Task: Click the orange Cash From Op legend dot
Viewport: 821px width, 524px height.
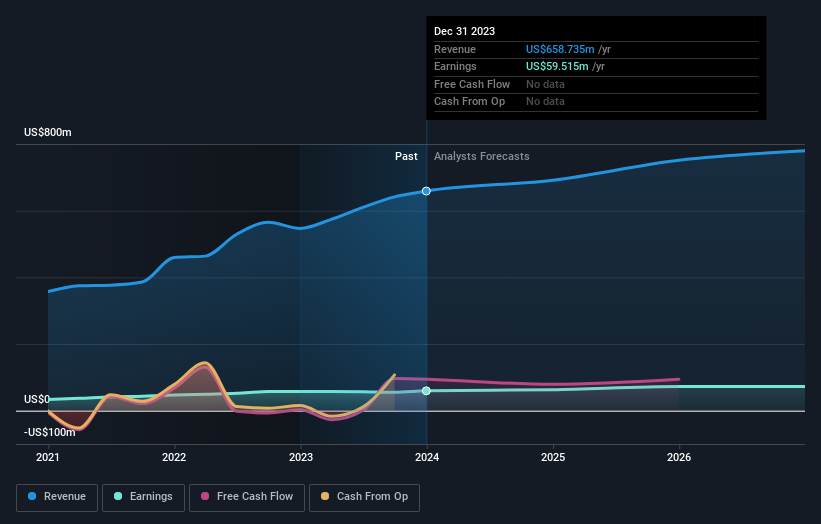Action: tap(325, 496)
